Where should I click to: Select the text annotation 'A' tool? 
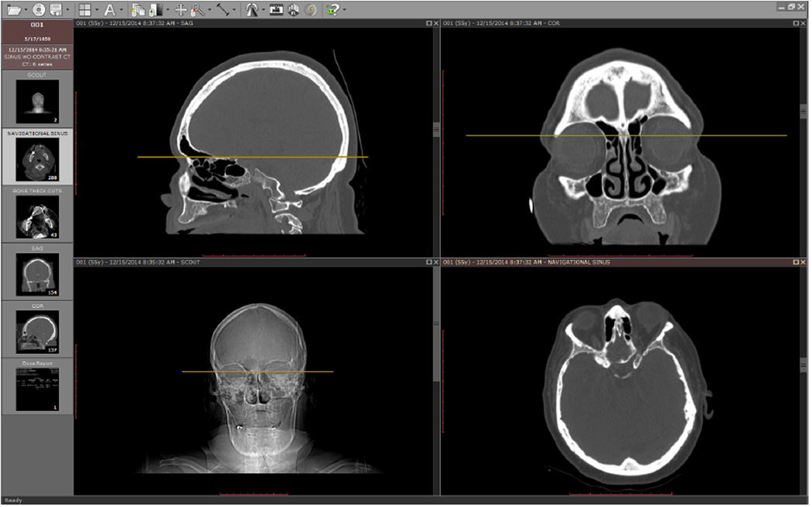click(110, 10)
